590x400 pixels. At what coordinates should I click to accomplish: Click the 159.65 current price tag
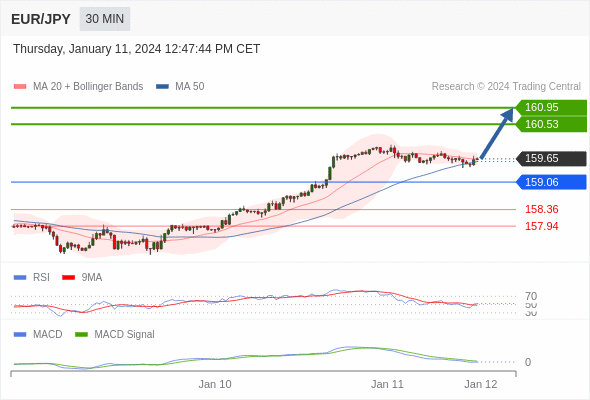(x=551, y=158)
